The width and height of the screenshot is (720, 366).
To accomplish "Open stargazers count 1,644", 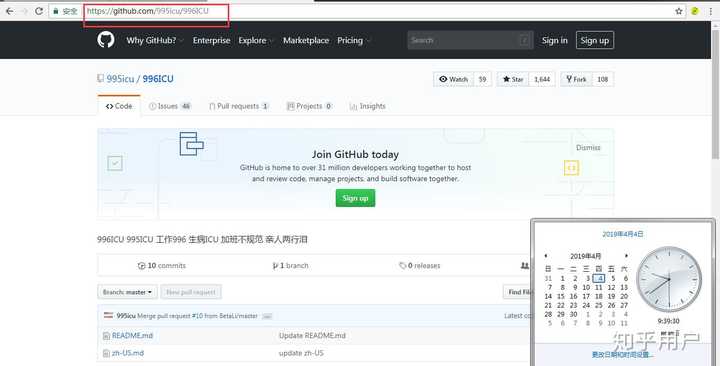I will (x=542, y=79).
